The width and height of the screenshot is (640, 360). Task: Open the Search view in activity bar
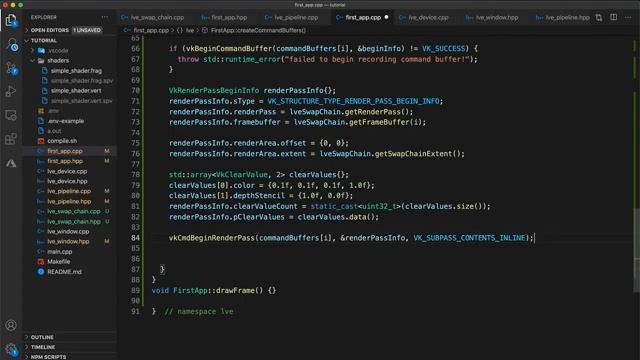11,44
